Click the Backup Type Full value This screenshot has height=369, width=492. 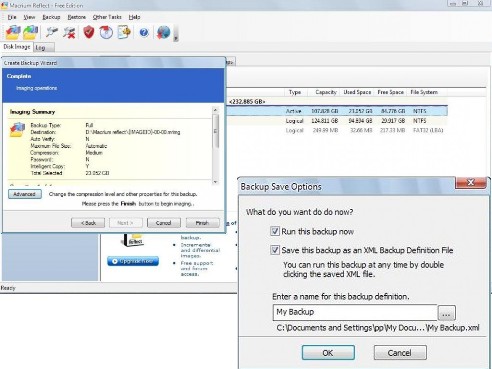point(89,125)
